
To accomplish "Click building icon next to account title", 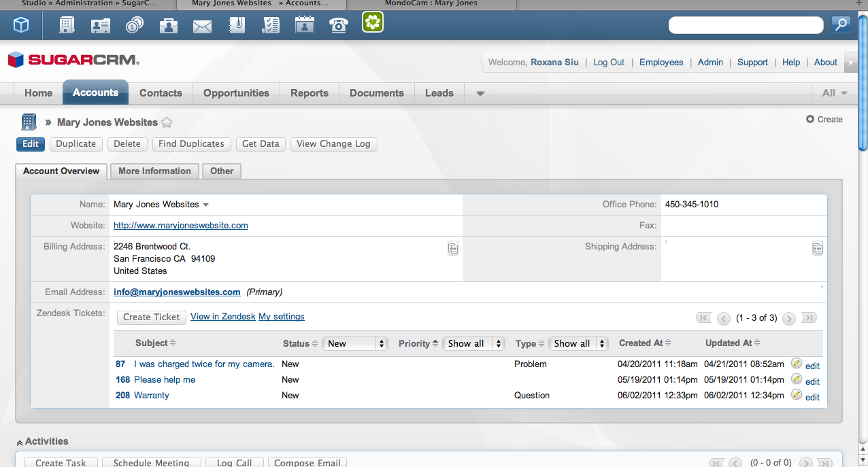I will 28,122.
